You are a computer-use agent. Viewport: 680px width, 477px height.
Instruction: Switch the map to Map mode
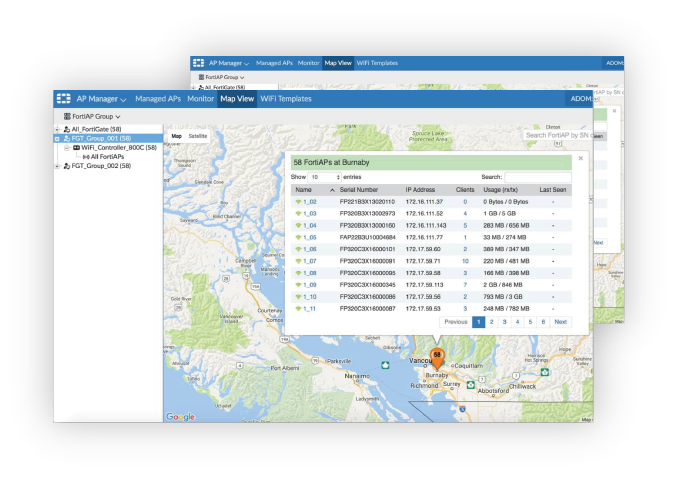177,136
